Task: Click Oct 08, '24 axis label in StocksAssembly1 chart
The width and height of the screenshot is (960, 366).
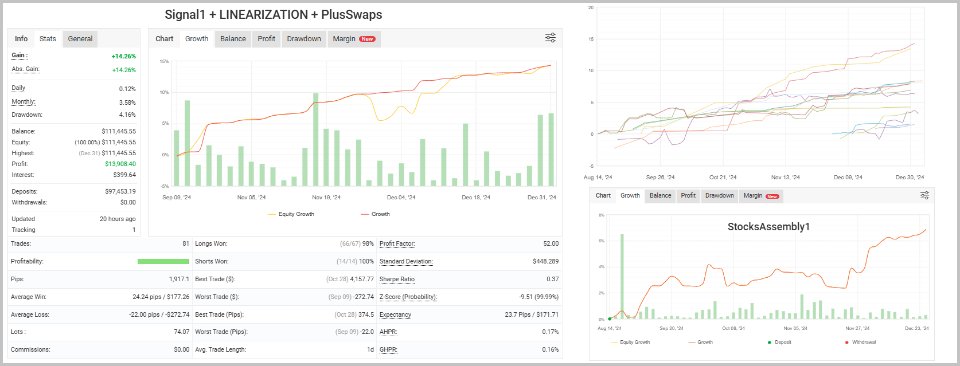Action: click(732, 327)
